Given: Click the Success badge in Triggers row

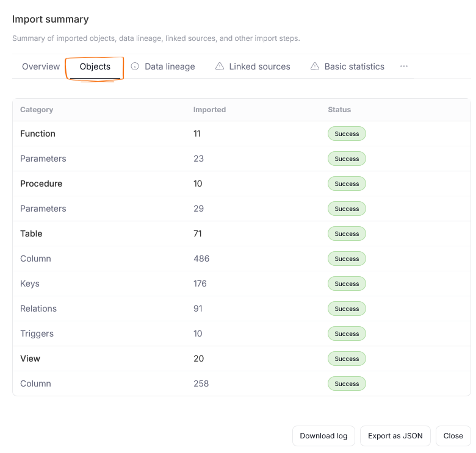Looking at the screenshot, I should click(347, 334).
